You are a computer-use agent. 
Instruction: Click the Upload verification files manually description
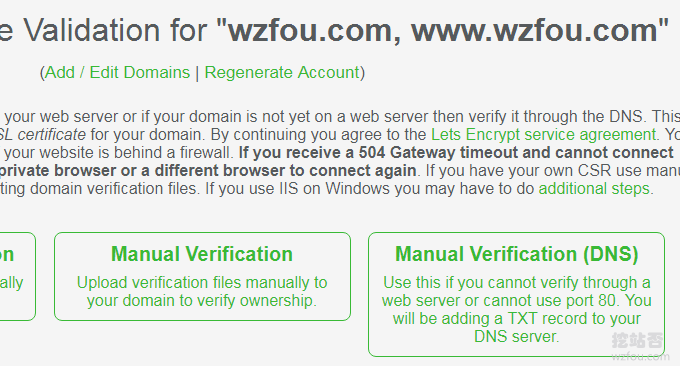coord(202,291)
